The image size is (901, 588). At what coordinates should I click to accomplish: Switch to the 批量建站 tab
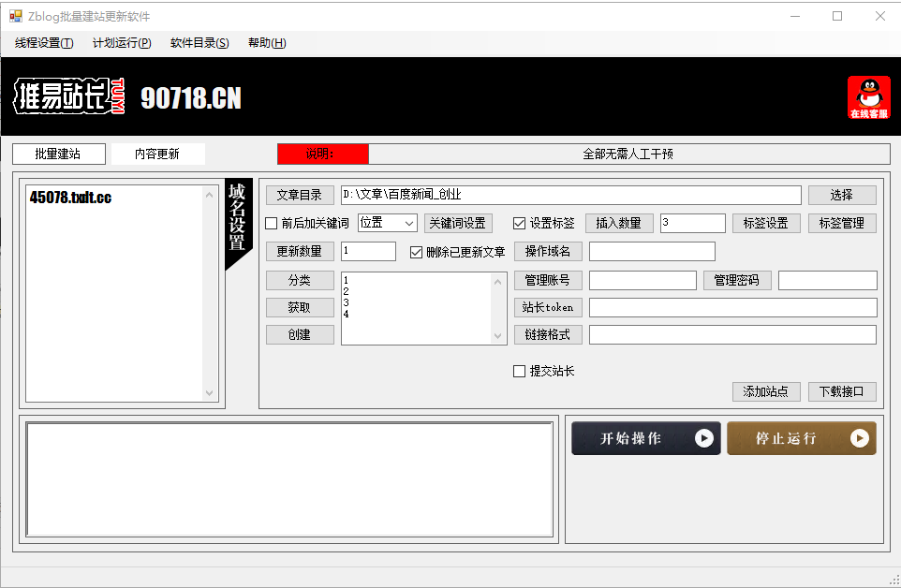click(59, 154)
